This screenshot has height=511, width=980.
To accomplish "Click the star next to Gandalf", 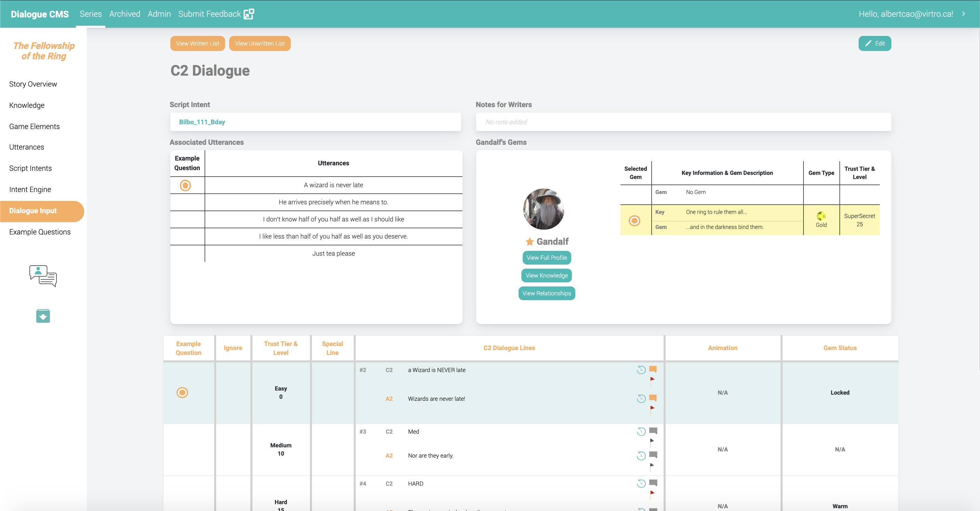I will tap(529, 241).
